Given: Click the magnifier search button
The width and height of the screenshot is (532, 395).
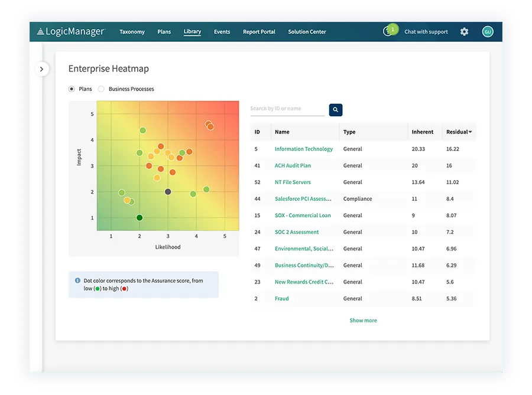Looking at the screenshot, I should [336, 110].
